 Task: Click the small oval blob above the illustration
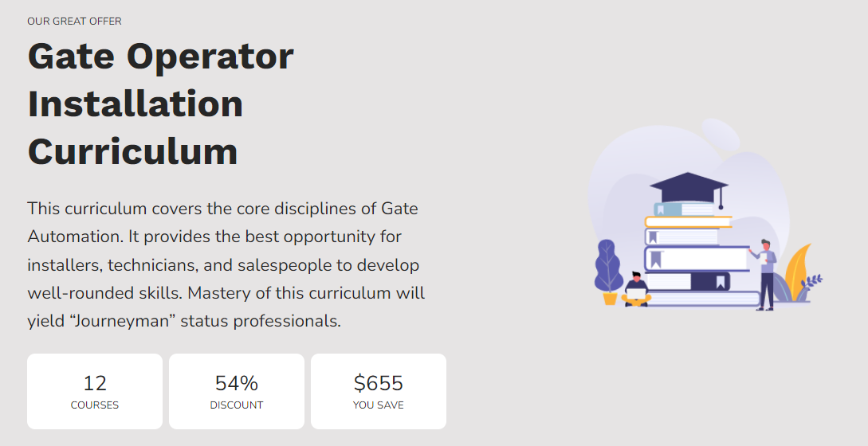pos(721,133)
